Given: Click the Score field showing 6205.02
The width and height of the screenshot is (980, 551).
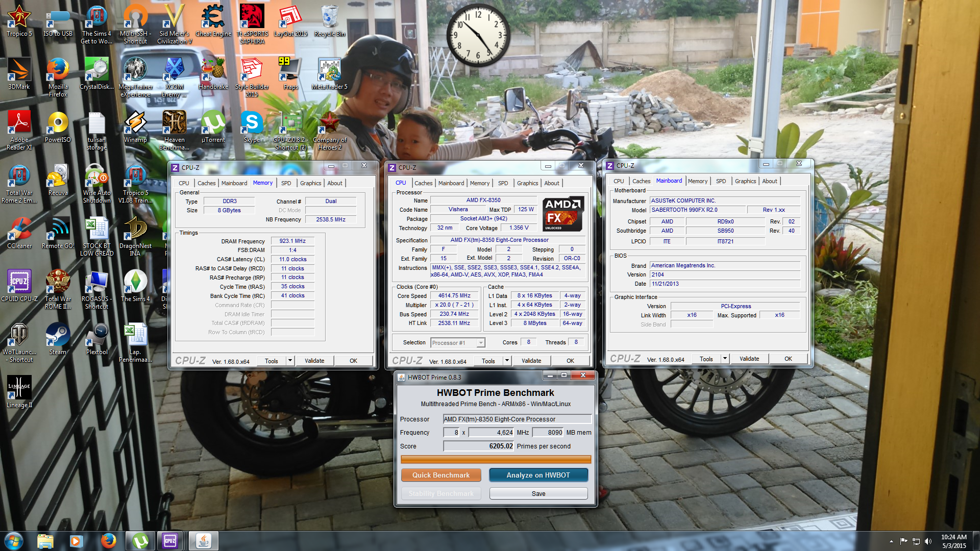Looking at the screenshot, I should 479,446.
